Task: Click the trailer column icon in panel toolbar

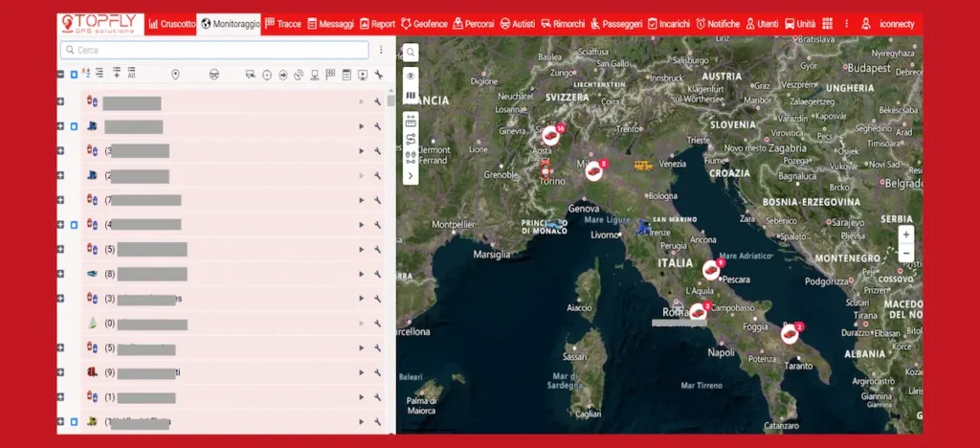Action: tap(251, 75)
